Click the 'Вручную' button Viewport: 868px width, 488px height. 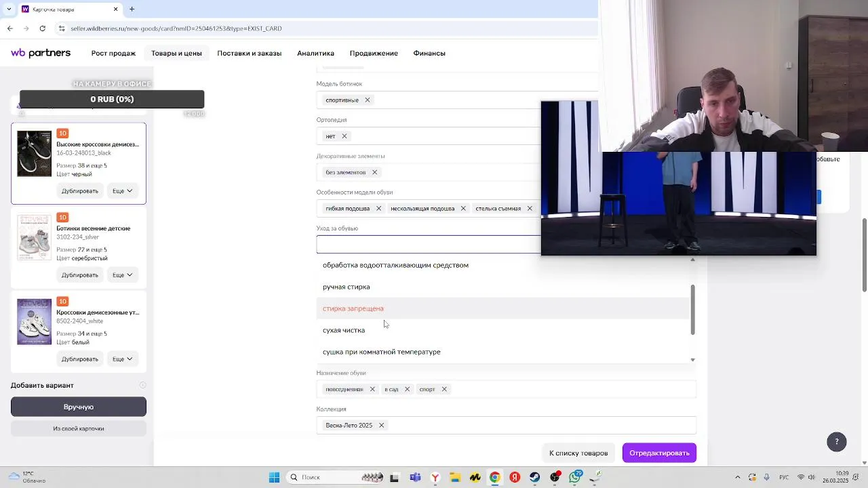79,407
